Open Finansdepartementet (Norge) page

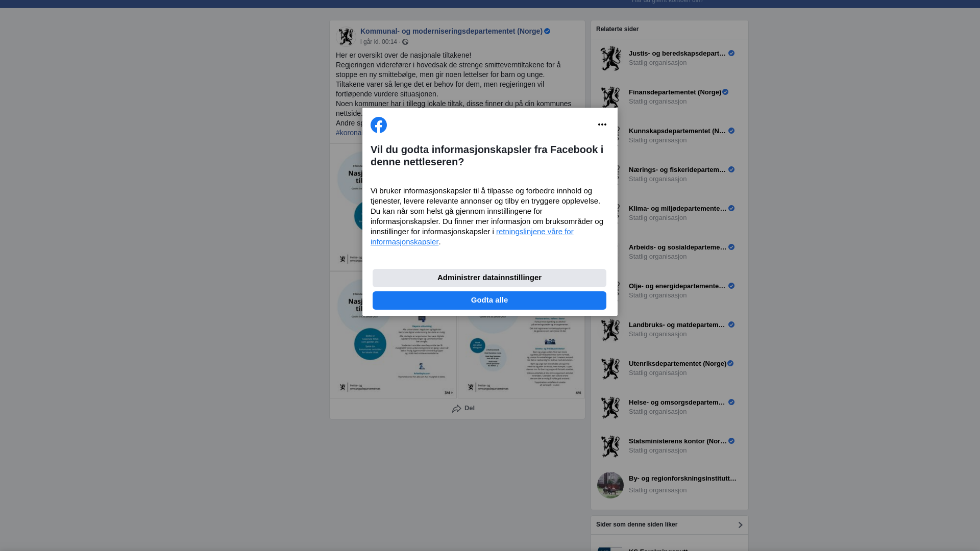[x=675, y=92]
